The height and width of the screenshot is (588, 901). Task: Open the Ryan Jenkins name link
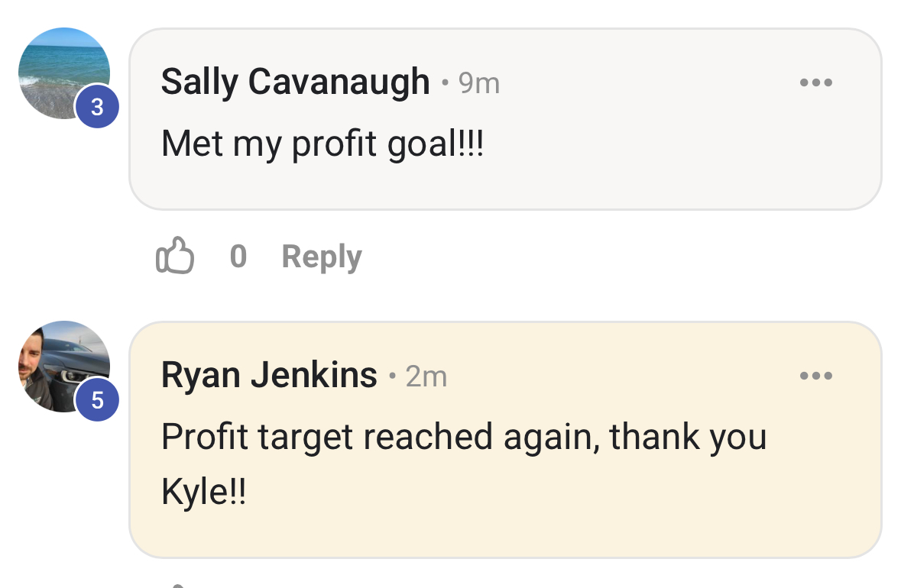[x=269, y=375]
